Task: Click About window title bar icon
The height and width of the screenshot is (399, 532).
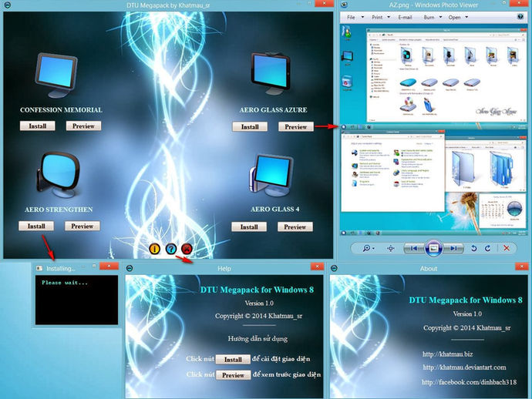Action: point(334,268)
